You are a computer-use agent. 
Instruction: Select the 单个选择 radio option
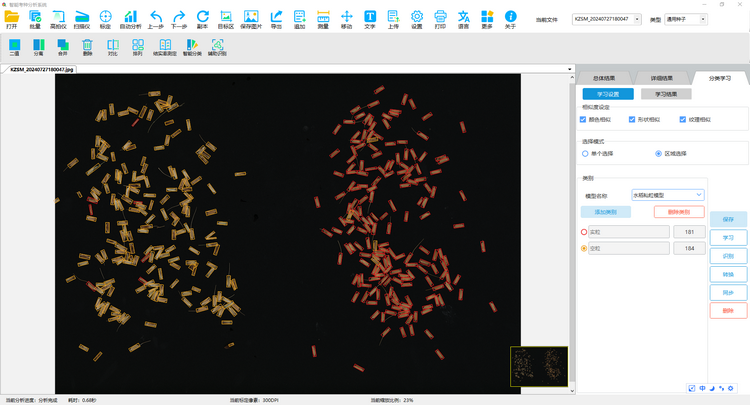tap(585, 154)
